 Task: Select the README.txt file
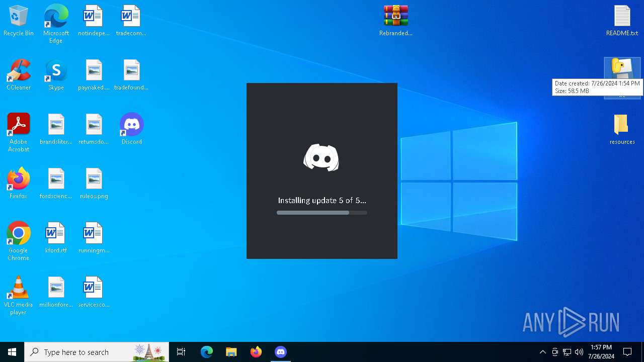(622, 21)
